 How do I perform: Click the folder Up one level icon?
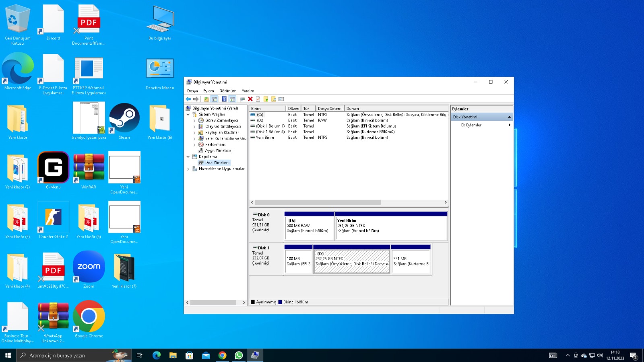[206, 99]
